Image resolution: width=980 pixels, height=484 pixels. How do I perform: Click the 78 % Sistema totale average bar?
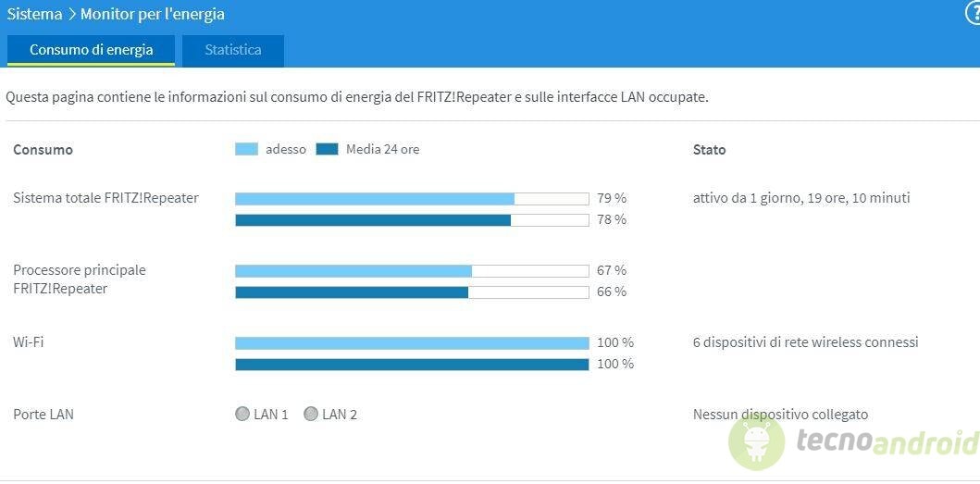[x=412, y=220]
